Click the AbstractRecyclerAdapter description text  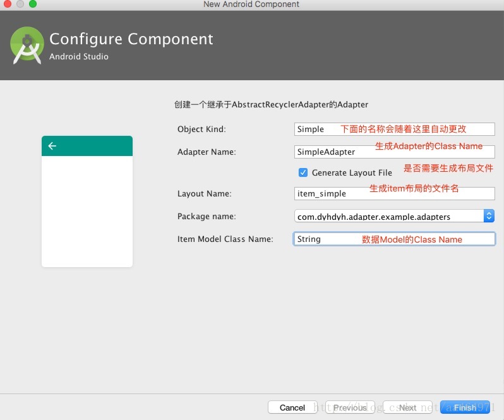(x=272, y=104)
